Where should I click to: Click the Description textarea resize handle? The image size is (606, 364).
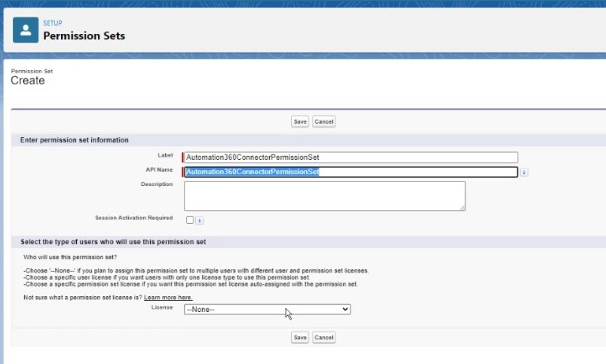(463, 208)
